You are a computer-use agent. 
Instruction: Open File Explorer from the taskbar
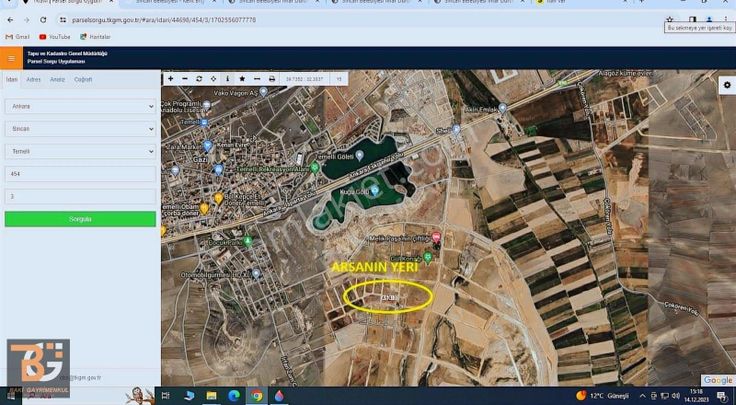pos(211,396)
